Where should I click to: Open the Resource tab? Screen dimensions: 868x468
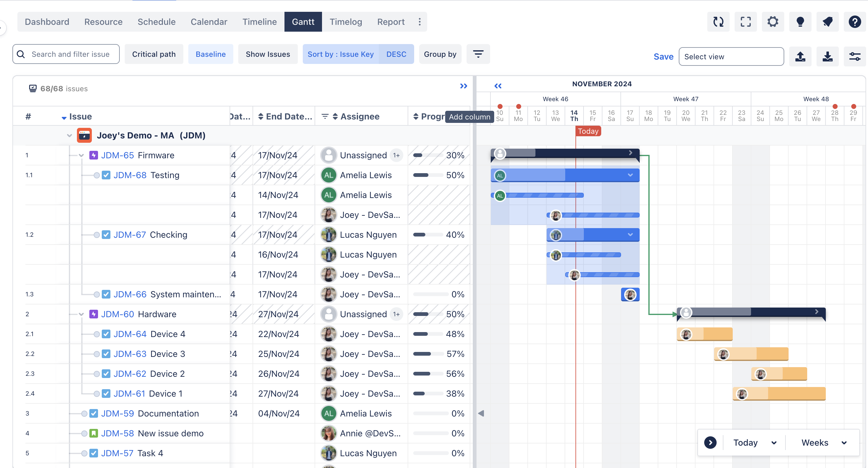click(x=103, y=22)
